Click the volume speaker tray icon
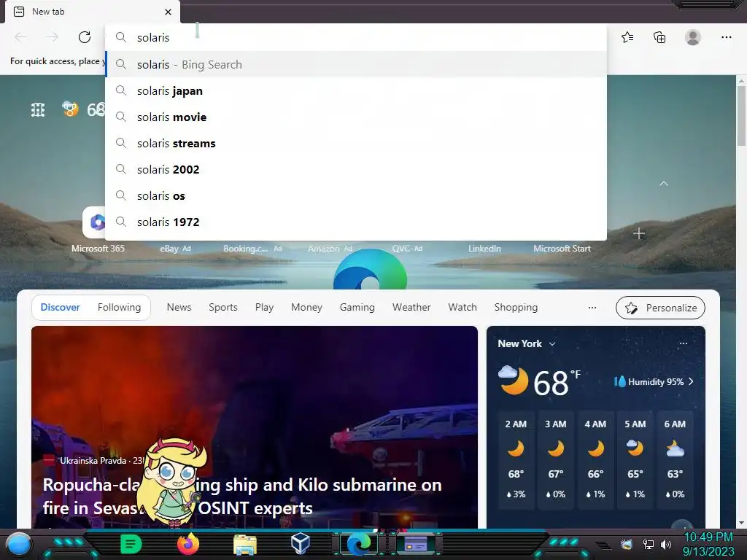 pos(666,544)
